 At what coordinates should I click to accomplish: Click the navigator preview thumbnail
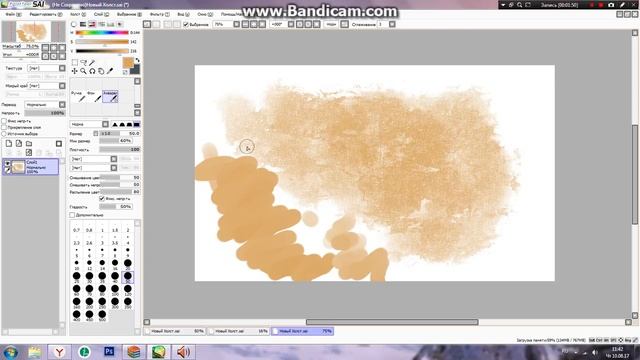pos(33,31)
